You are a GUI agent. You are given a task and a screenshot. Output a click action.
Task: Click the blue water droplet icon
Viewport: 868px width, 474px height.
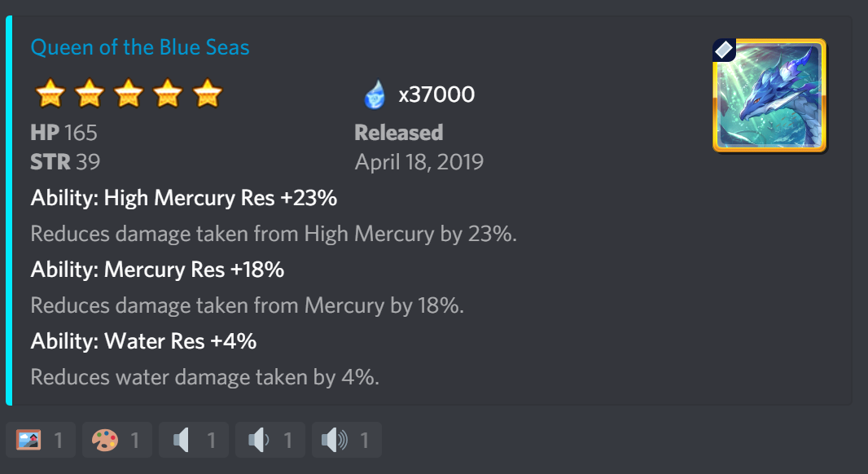[375, 94]
